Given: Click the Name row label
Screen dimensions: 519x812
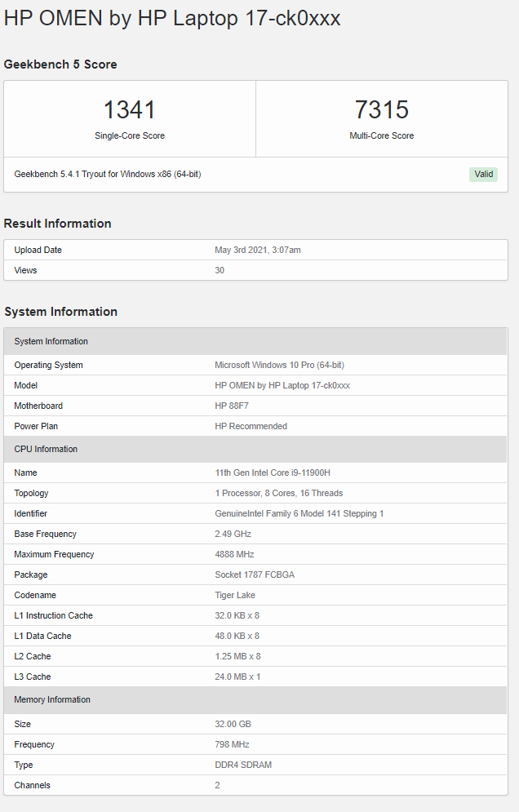Looking at the screenshot, I should pos(25,473).
